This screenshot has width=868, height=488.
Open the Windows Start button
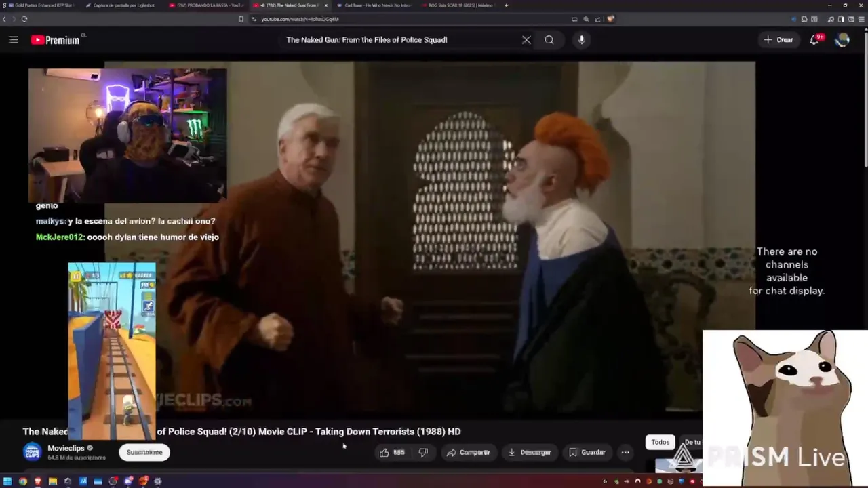pos(7,481)
